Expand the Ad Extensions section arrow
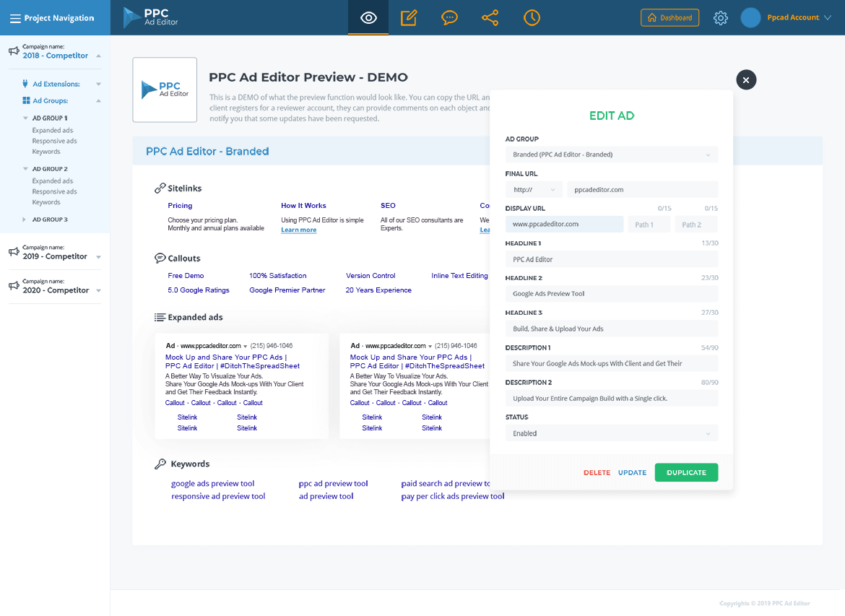Image resolution: width=845 pixels, height=616 pixels. (x=99, y=84)
